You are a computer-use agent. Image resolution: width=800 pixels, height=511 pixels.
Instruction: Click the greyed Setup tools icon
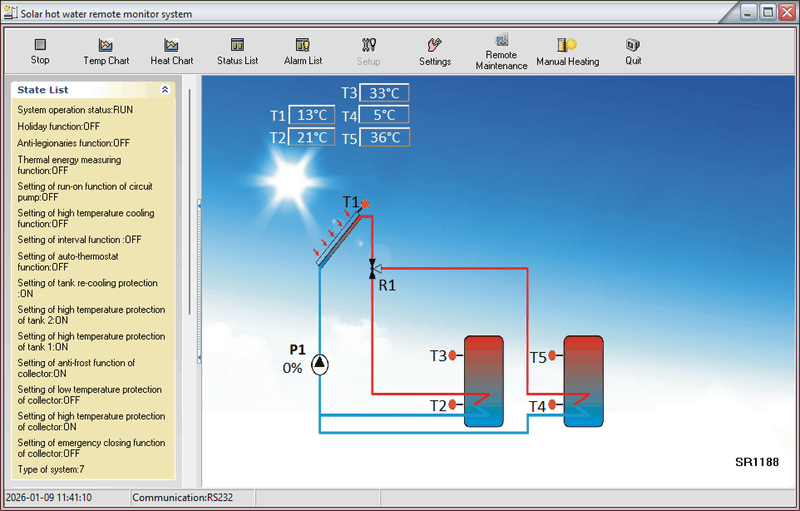[x=369, y=45]
